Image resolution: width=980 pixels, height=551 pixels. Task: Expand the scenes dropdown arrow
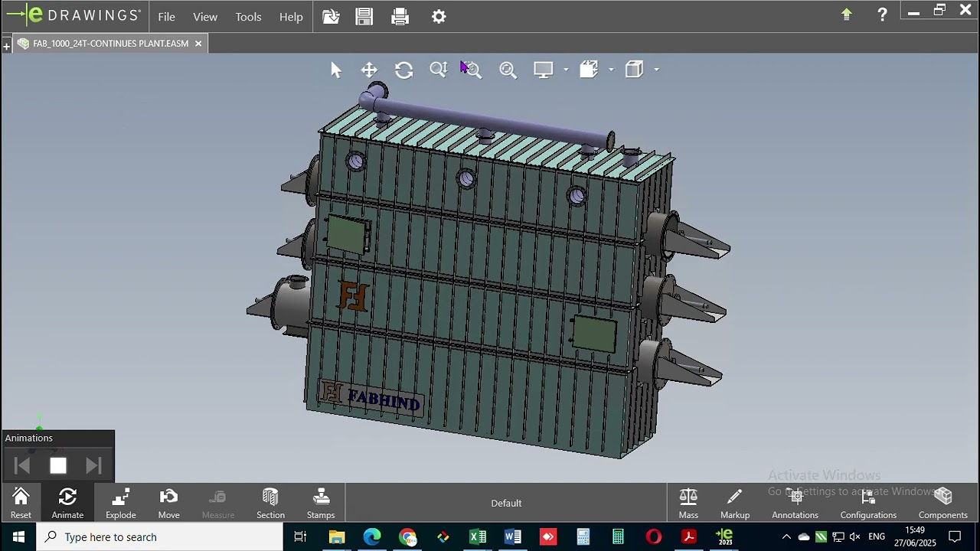pyautogui.click(x=611, y=70)
